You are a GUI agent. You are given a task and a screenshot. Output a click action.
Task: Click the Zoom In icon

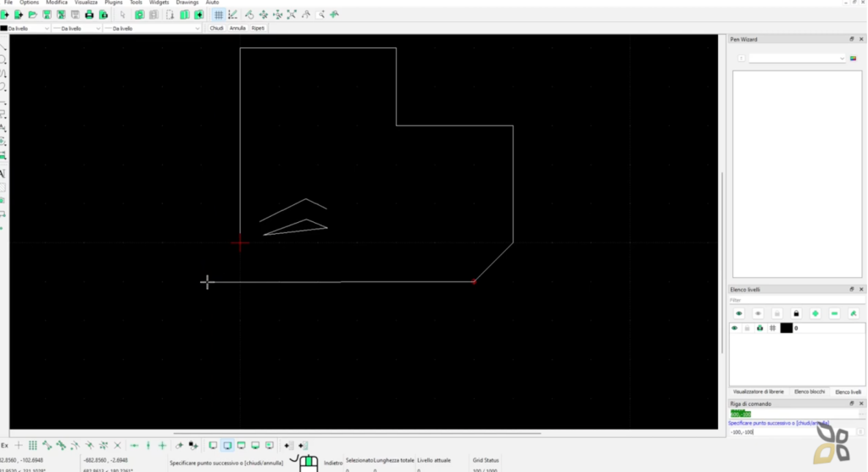264,14
